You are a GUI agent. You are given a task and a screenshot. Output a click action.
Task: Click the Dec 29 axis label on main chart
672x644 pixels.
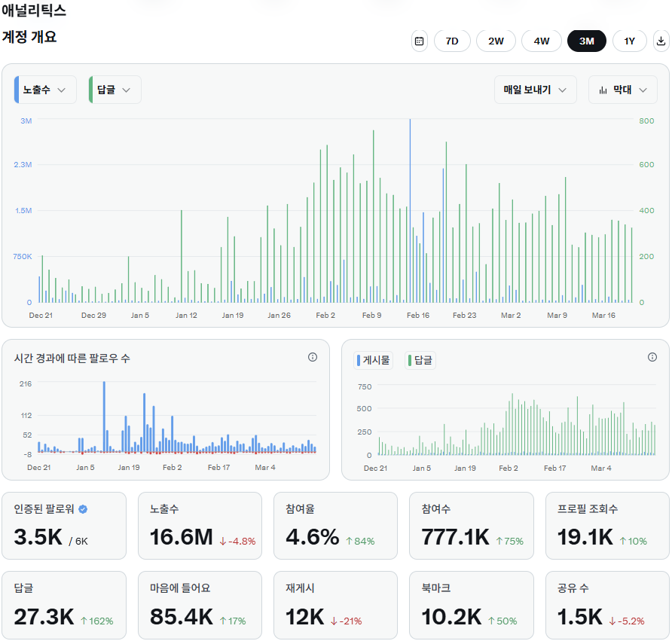[93, 316]
